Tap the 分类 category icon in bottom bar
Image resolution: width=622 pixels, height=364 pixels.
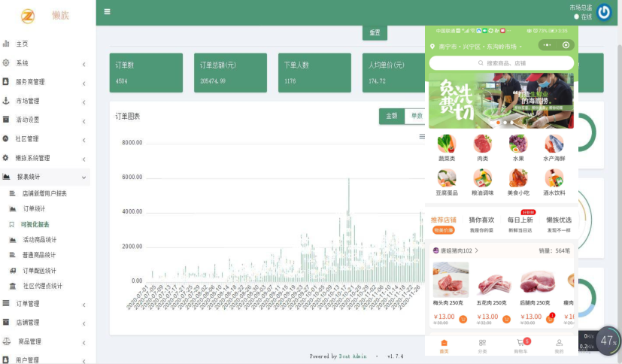482,343
